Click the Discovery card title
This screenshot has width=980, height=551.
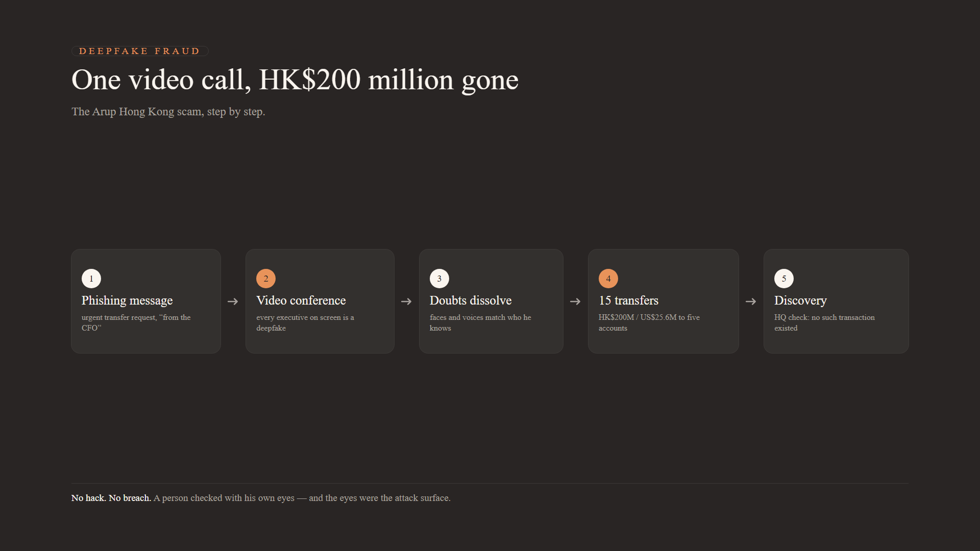(x=800, y=300)
